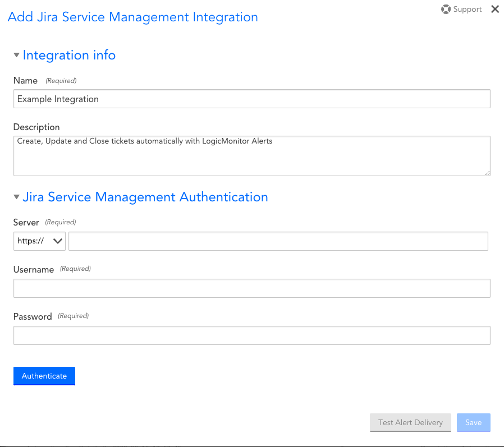Collapse the Jira Service Management Authentication section
The image size is (504, 447).
pos(16,197)
